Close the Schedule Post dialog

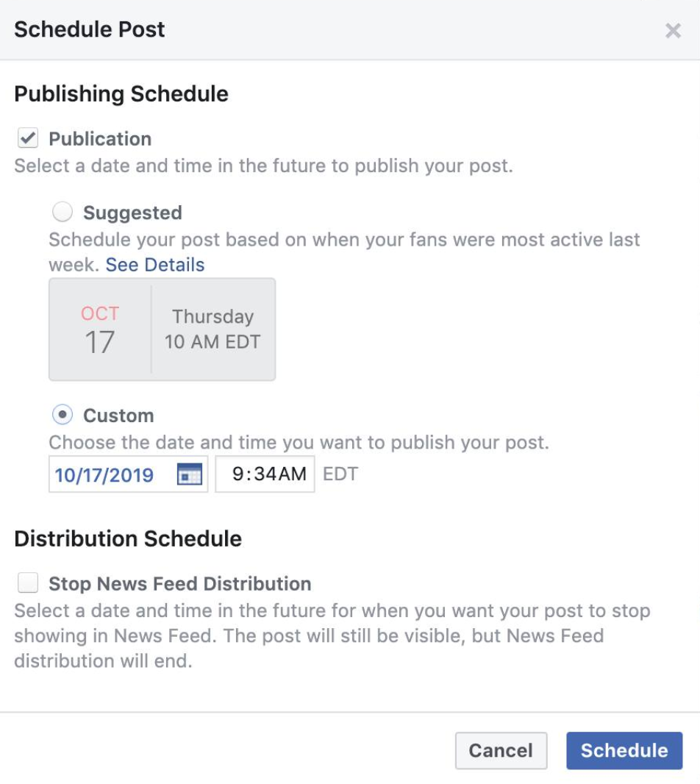coord(673,30)
